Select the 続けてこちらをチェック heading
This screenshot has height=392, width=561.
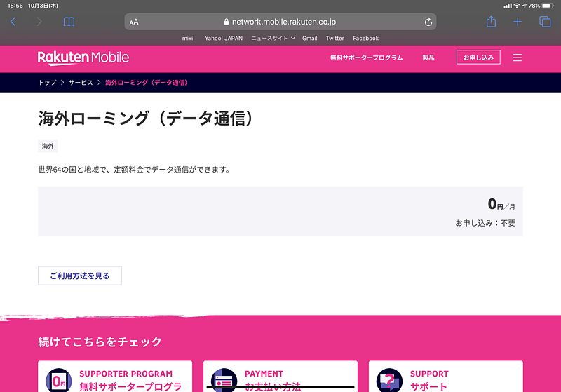coord(100,342)
